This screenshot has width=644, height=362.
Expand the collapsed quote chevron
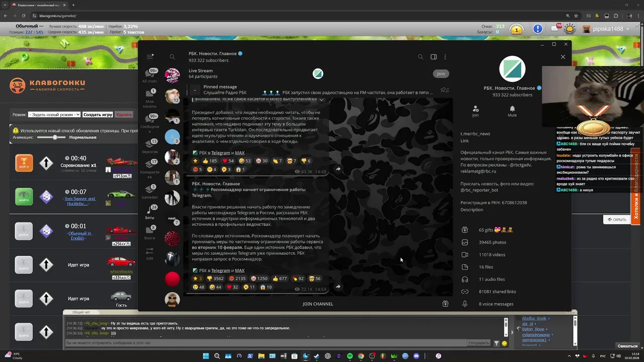(x=321, y=100)
